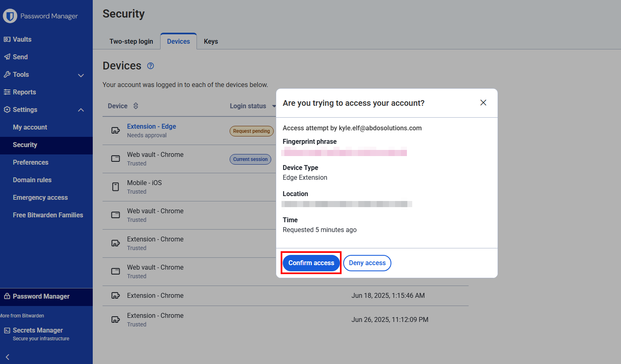Click the Vaults sidebar icon
621x364 pixels.
[x=7, y=39]
